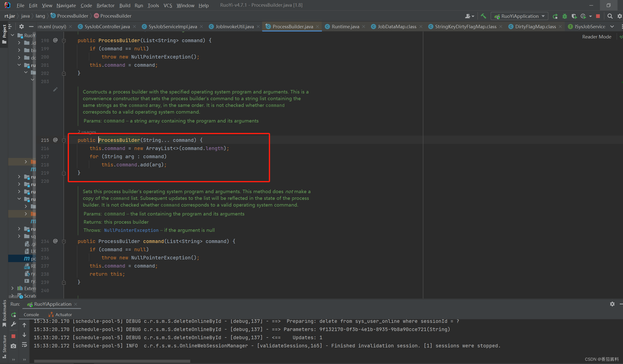This screenshot has width=623, height=364.
Task: Select the Console tab in Run panel
Action: [31, 314]
